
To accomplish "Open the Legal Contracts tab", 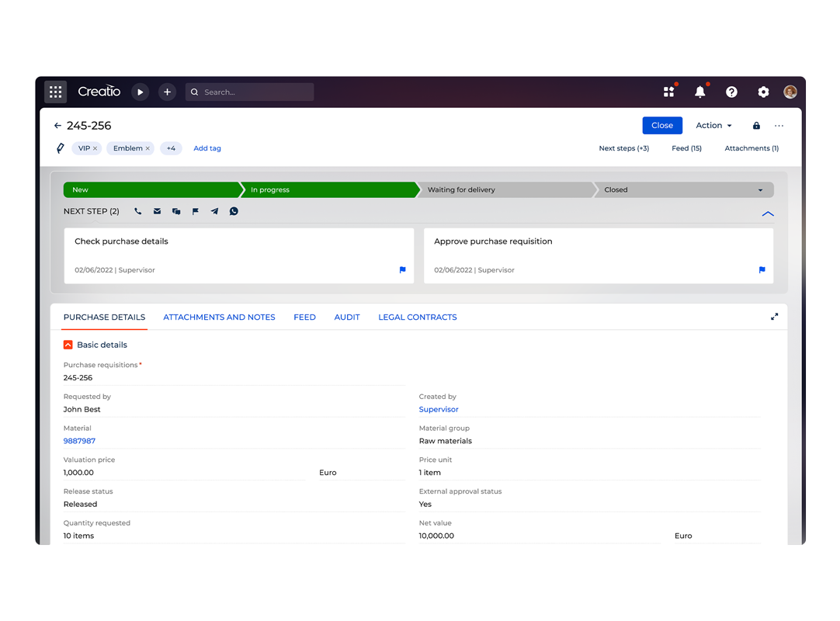I will click(417, 317).
